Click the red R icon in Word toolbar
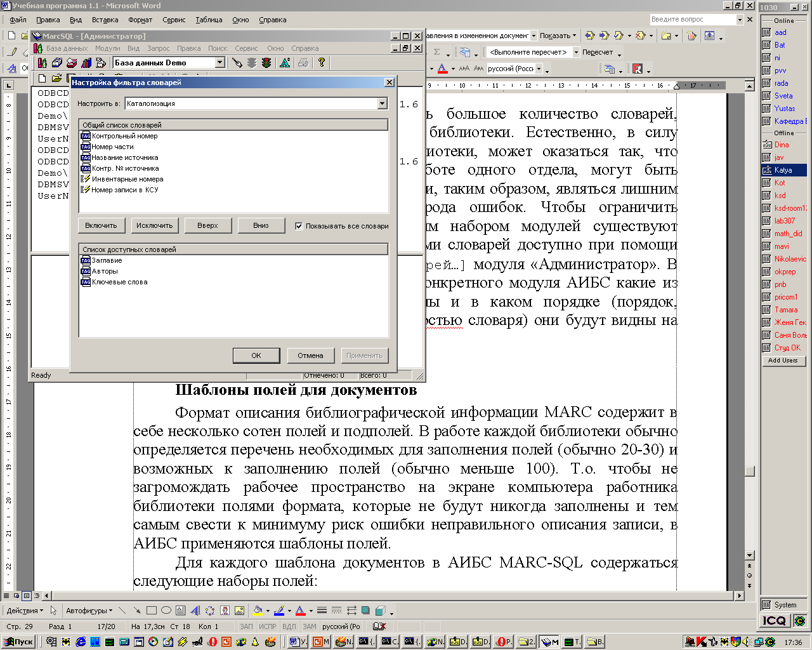Screen dimensions: 812x650 (638, 69)
